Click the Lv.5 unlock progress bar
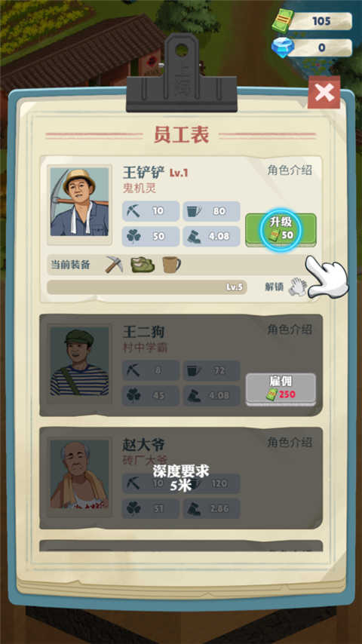Viewport: 362px width, 644px height. (147, 287)
